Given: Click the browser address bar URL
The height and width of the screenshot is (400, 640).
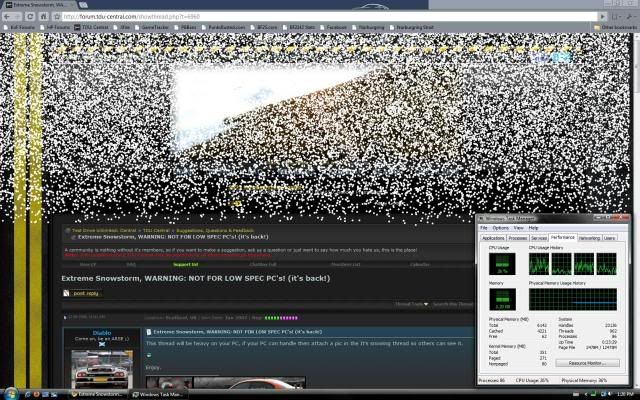Looking at the screenshot, I should [150, 16].
